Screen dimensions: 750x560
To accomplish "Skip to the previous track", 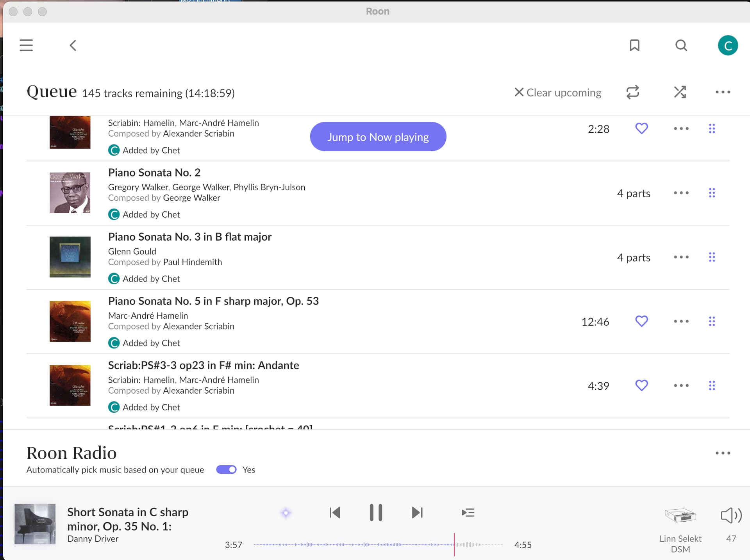I will pos(335,513).
